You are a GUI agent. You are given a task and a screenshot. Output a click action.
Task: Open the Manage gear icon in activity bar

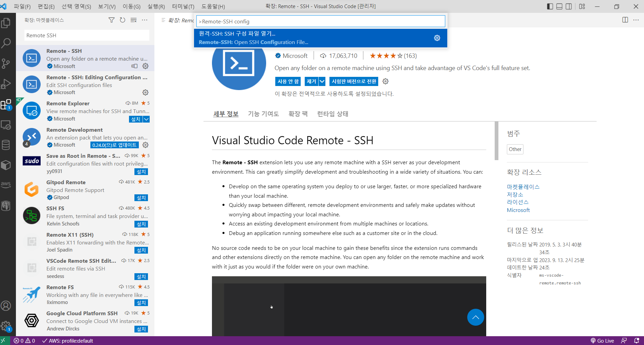pos(6,326)
